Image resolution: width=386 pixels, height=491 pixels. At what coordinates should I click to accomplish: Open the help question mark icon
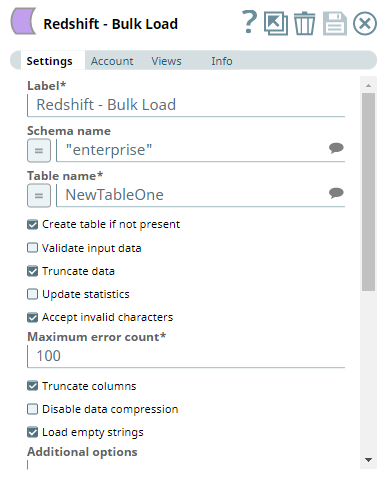[x=249, y=22]
